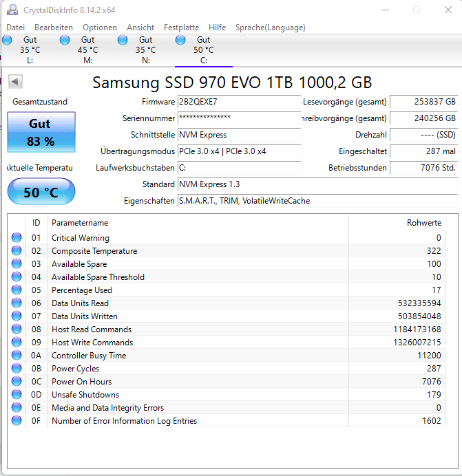Click status orb for Host Read Commands row
The width and height of the screenshot is (462, 476).
pos(17,329)
